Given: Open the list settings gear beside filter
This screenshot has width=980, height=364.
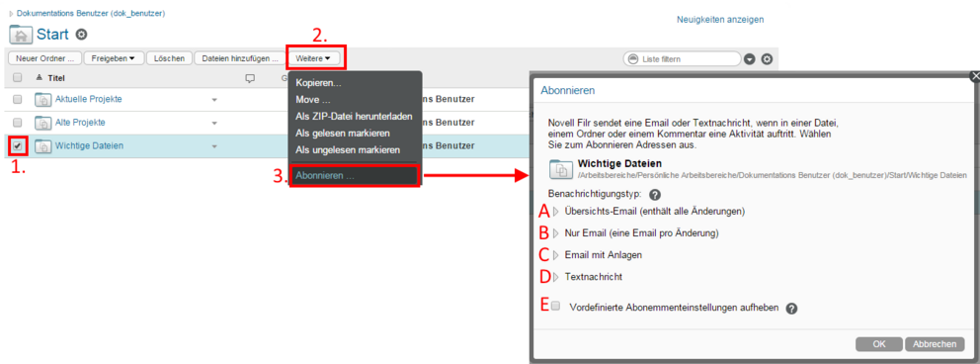Looking at the screenshot, I should [x=767, y=58].
